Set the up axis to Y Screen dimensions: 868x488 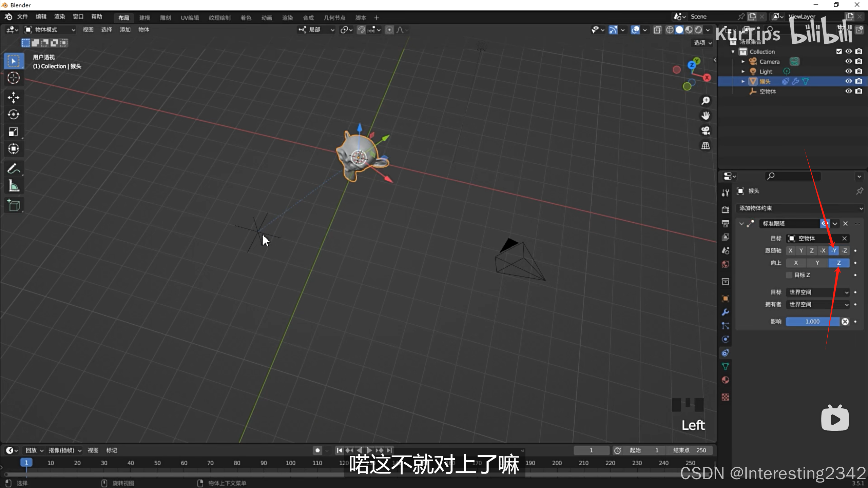point(817,263)
